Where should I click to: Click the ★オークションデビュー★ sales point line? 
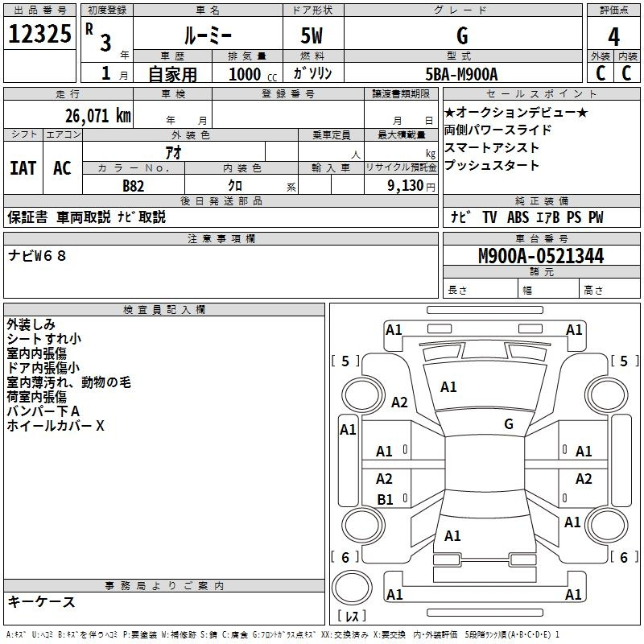[516, 112]
